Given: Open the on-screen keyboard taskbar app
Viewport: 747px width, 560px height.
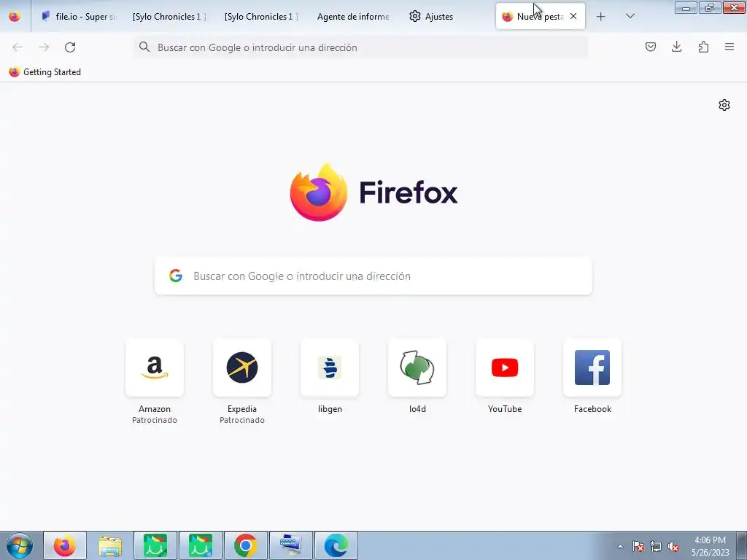Looking at the screenshot, I should point(290,545).
